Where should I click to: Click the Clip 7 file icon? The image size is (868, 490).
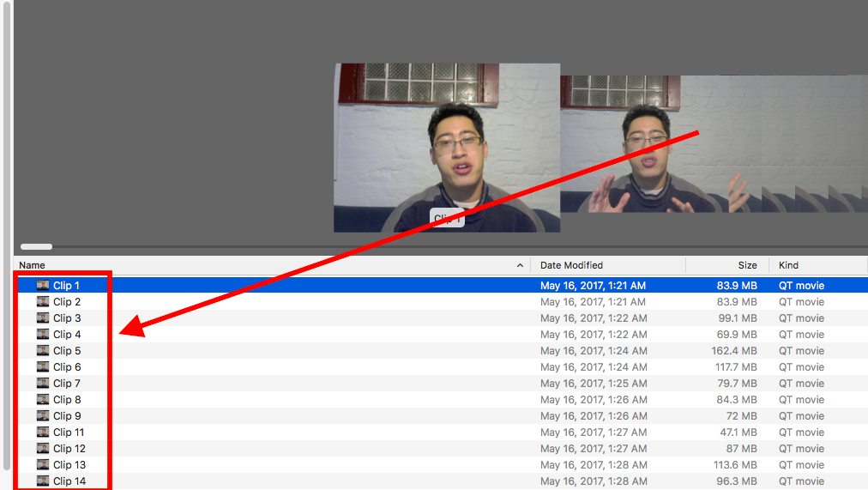tap(43, 383)
